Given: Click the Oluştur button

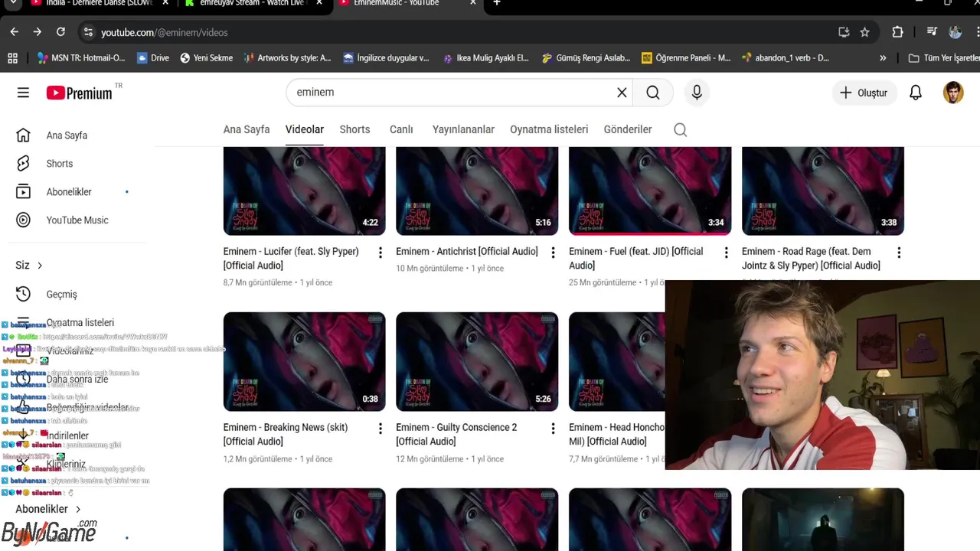Looking at the screenshot, I should [x=864, y=93].
